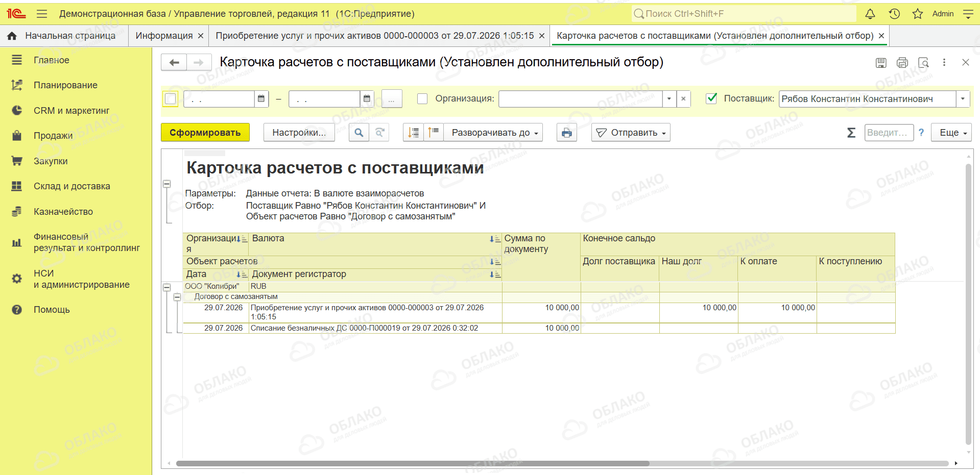
Task: Click the end date input field
Action: click(x=324, y=98)
